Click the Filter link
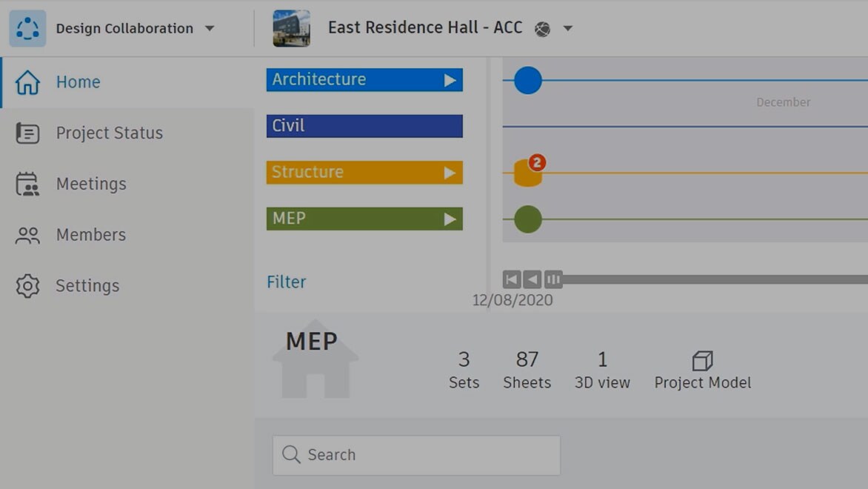868x489 pixels. (286, 282)
